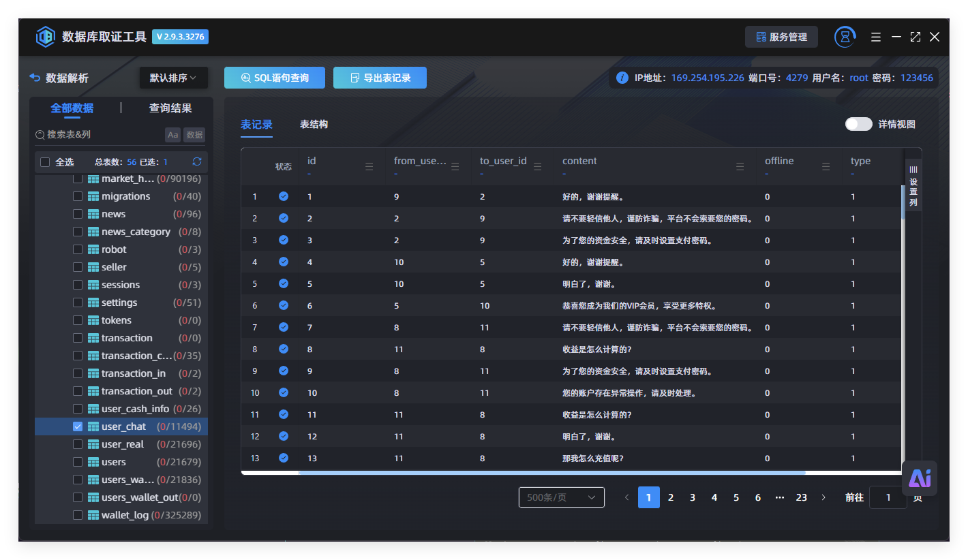
Task: Go to page 5
Action: [x=736, y=497]
